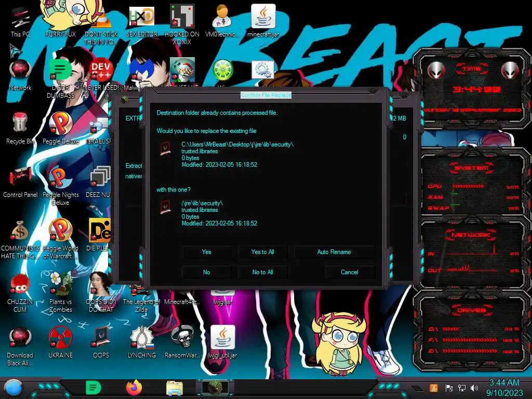
Task: Open the Start orb on taskbar
Action: 14,388
